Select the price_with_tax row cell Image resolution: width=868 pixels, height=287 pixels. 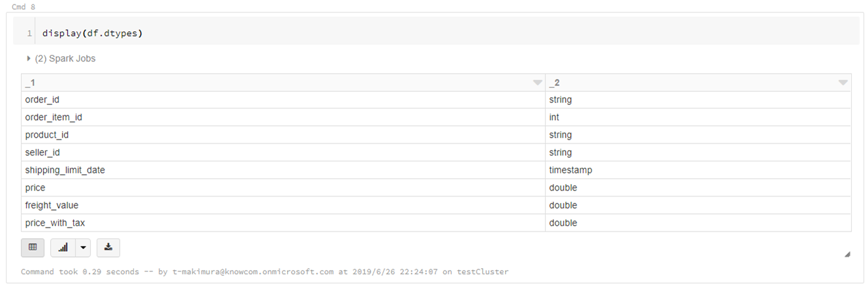(x=55, y=223)
